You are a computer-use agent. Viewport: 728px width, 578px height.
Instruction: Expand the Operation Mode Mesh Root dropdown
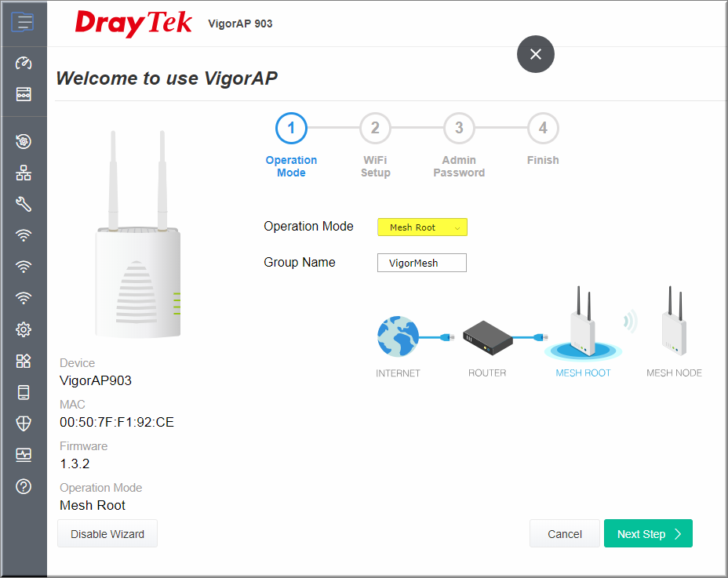[x=422, y=227]
